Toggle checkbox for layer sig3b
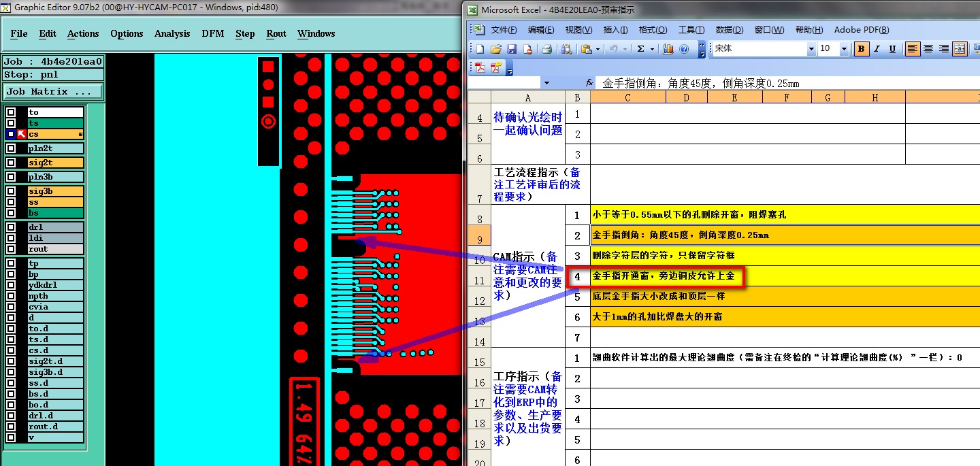The width and height of the screenshot is (980, 466). pyautogui.click(x=11, y=192)
